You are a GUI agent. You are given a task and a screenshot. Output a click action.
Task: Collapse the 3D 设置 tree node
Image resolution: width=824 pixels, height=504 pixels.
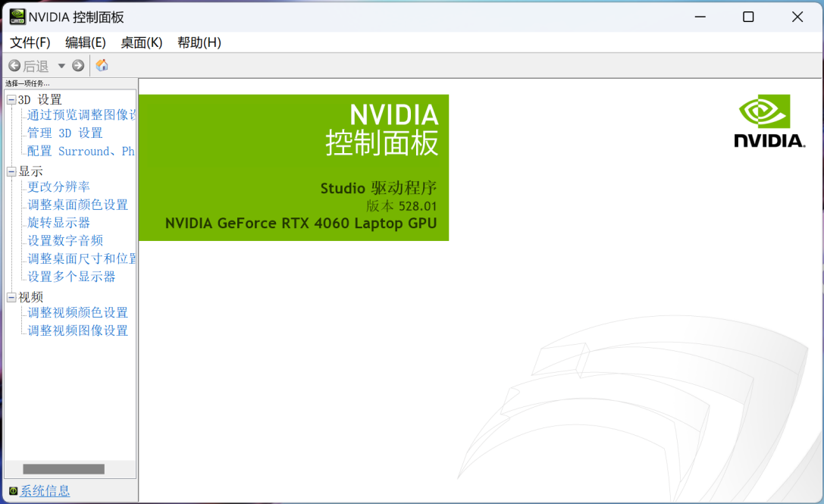click(x=11, y=100)
